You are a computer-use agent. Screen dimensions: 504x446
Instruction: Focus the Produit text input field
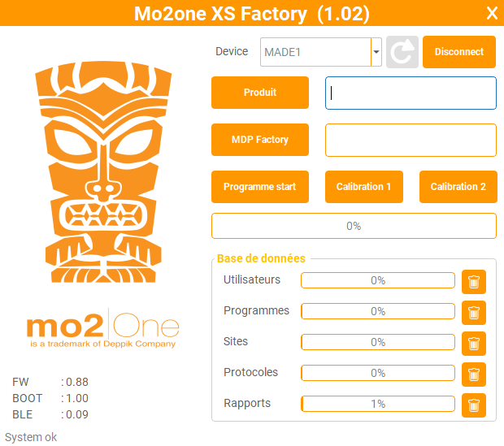click(411, 93)
